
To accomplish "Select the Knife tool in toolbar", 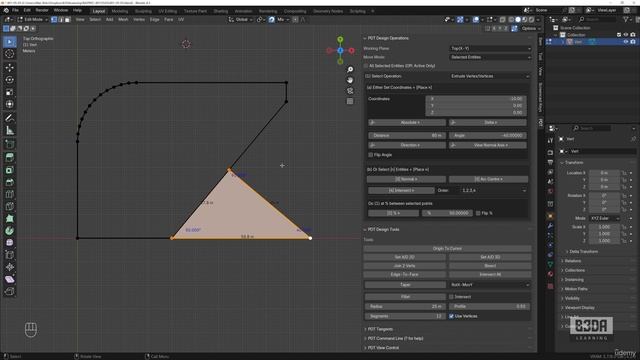I will point(10,207).
